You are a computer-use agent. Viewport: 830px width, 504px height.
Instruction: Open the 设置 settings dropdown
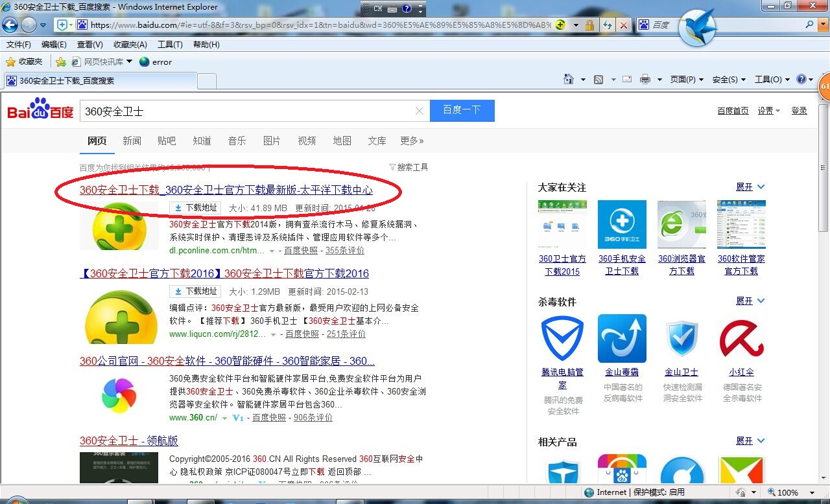[769, 111]
